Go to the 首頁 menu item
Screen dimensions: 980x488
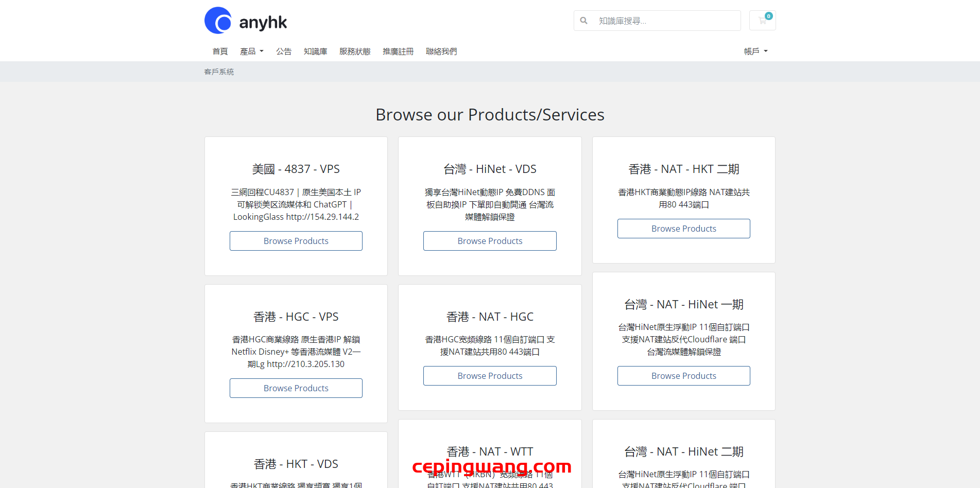220,51
